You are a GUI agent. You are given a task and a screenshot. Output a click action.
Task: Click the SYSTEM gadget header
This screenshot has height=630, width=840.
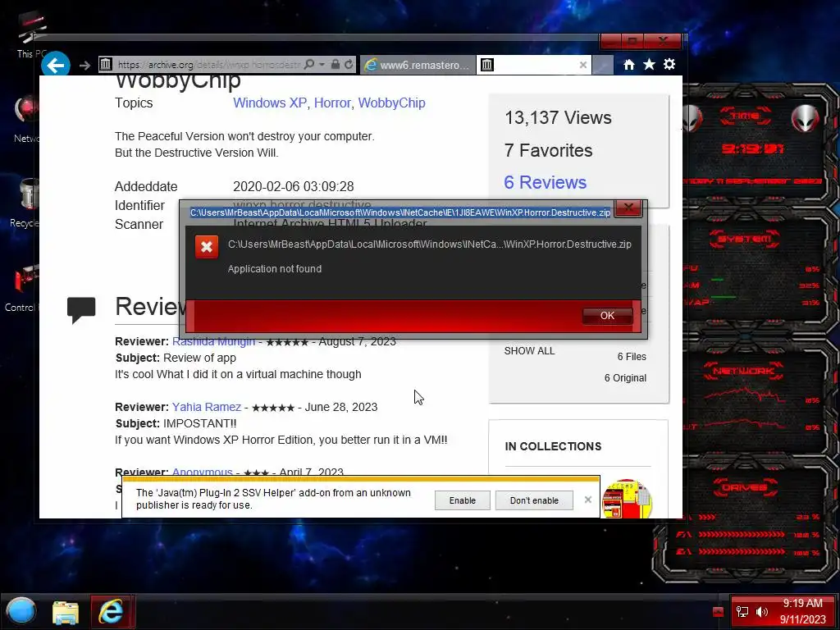[745, 239]
